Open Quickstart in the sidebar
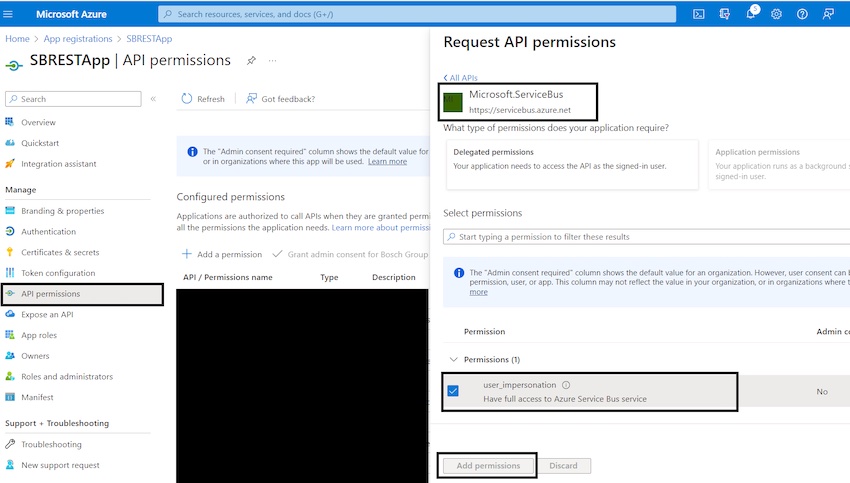Image resolution: width=850 pixels, height=483 pixels. [x=40, y=143]
